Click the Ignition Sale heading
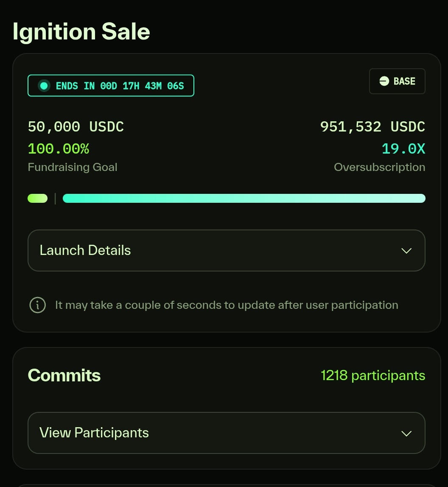Screen dimensions: 448x487 point(81,32)
